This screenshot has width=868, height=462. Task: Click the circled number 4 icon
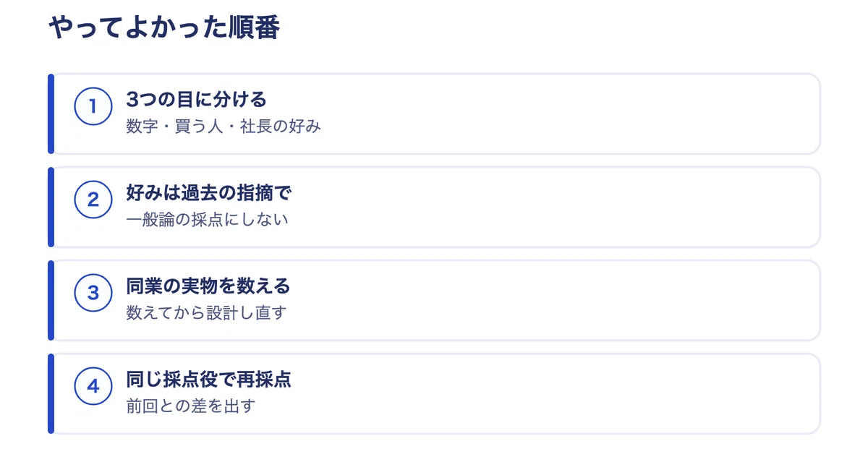pyautogui.click(x=93, y=387)
